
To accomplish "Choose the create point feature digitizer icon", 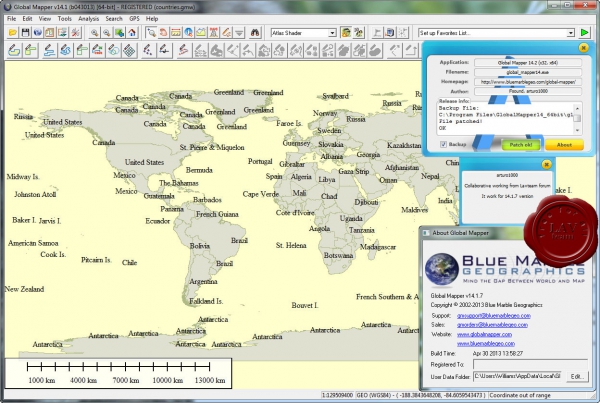I will coord(148,50).
